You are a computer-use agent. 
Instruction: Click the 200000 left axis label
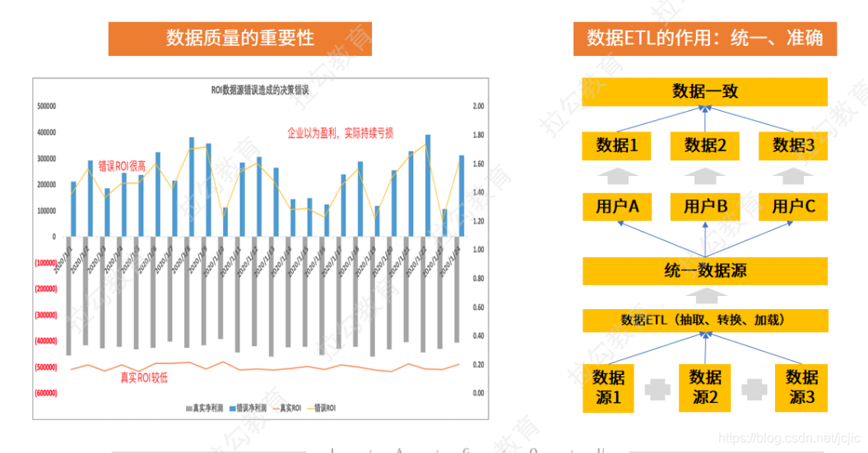pos(47,185)
